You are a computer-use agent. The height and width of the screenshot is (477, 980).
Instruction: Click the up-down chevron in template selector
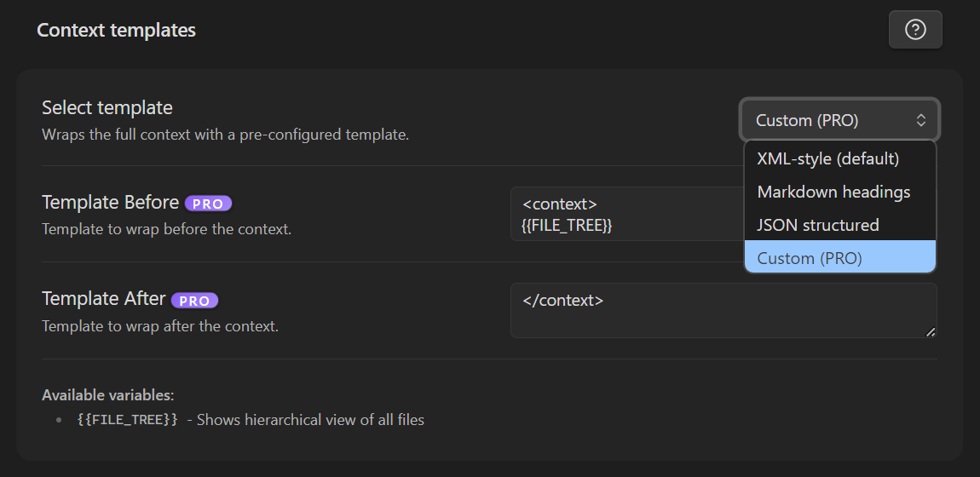(920, 121)
